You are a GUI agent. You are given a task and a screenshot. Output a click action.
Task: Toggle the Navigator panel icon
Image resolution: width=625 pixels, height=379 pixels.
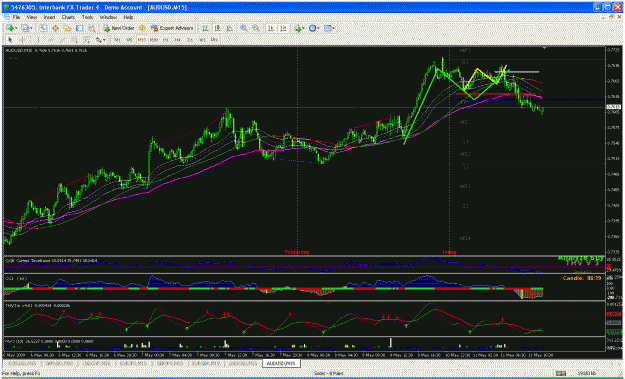pos(67,28)
